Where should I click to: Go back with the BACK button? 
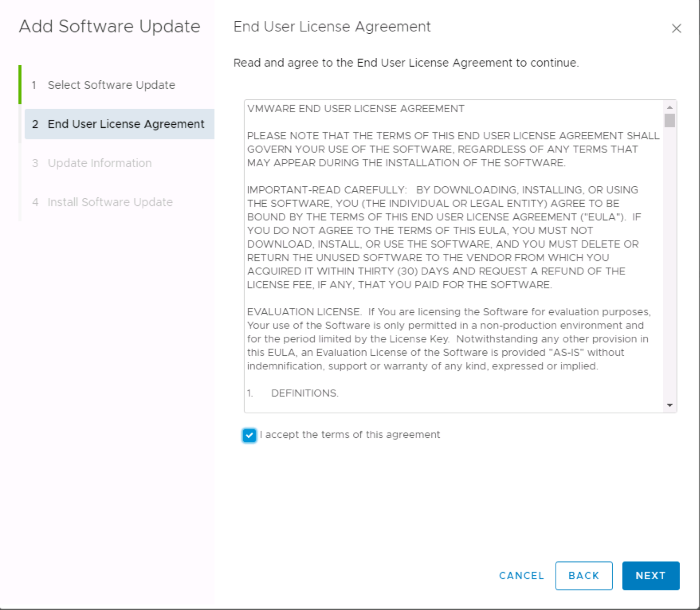(x=584, y=576)
